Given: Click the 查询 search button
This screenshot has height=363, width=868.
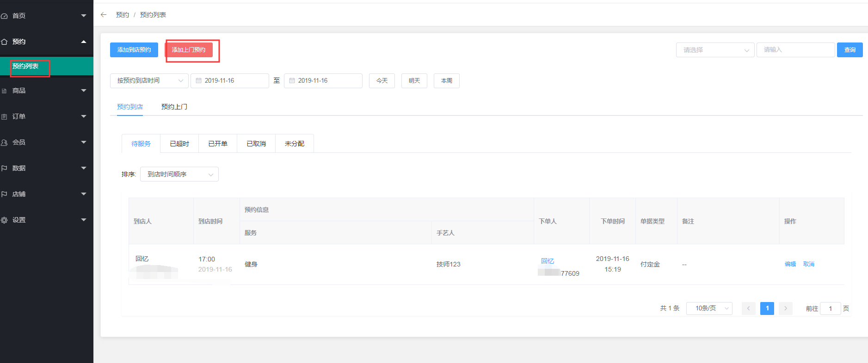Looking at the screenshot, I should [x=850, y=50].
